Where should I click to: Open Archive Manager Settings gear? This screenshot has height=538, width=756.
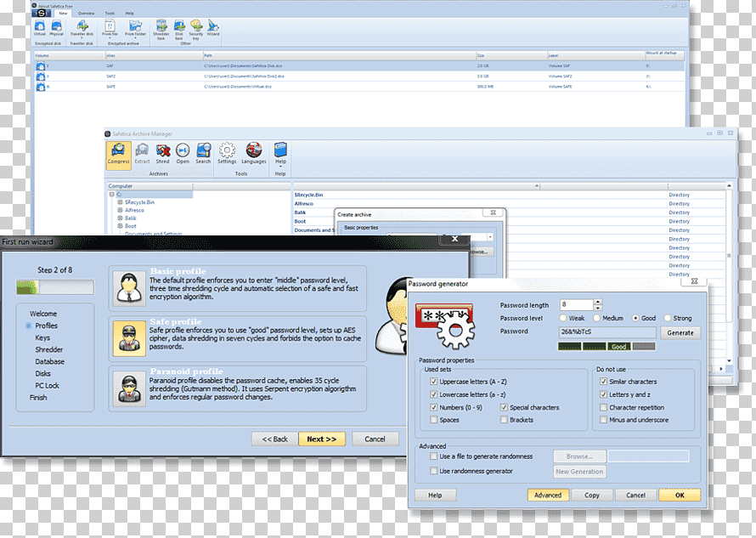(x=227, y=155)
